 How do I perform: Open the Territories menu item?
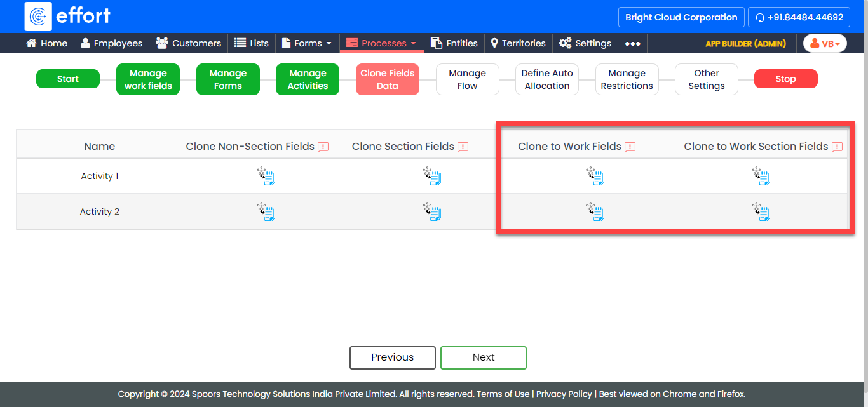[518, 43]
